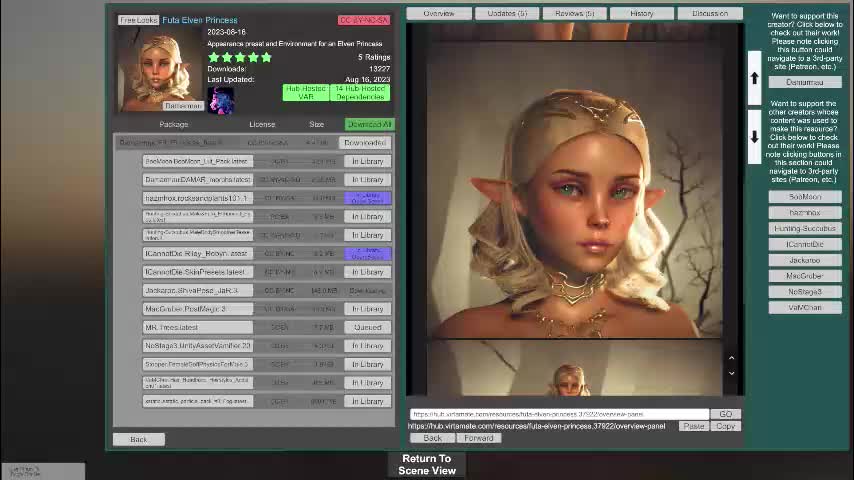Open hazmhox creator link
Image resolution: width=854 pixels, height=480 pixels.
(x=805, y=212)
